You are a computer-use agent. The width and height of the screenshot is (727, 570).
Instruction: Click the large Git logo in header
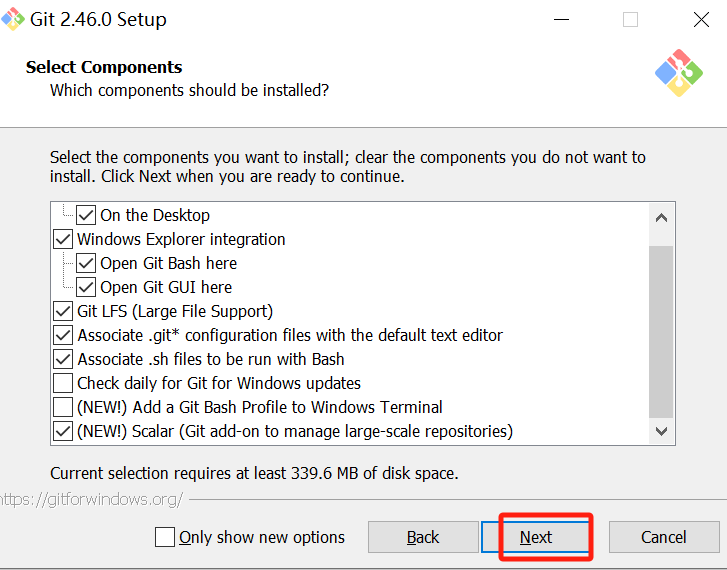pyautogui.click(x=679, y=73)
